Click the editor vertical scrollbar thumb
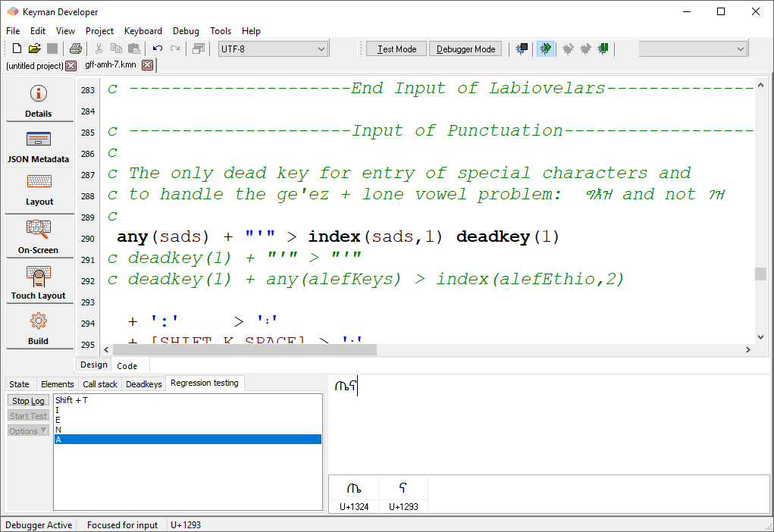 pos(760,274)
